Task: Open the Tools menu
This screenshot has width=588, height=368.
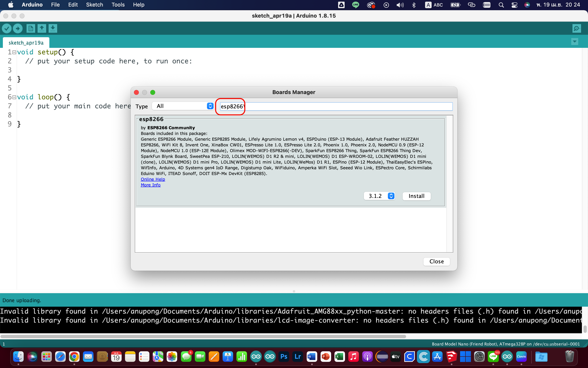Action: [118, 5]
